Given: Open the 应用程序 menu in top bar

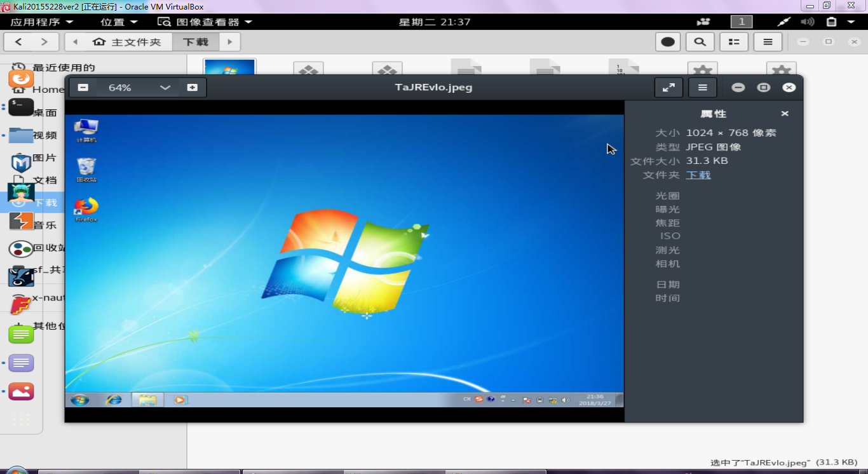Looking at the screenshot, I should [x=42, y=22].
